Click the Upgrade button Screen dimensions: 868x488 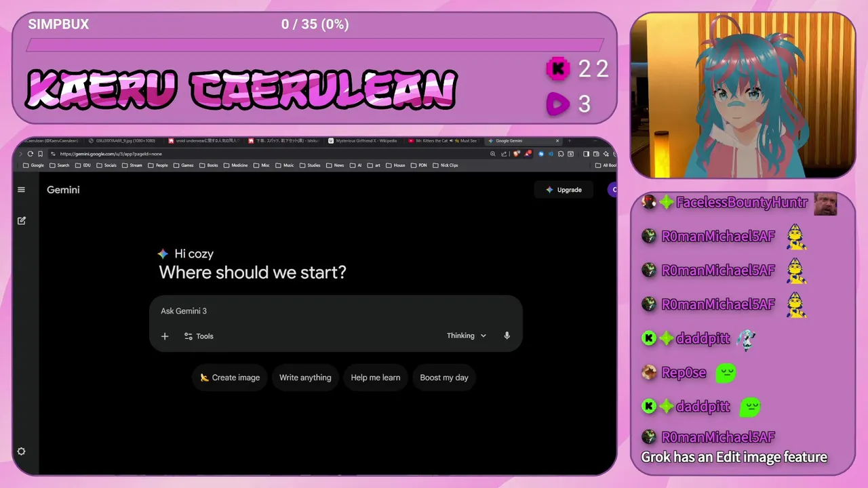click(564, 190)
